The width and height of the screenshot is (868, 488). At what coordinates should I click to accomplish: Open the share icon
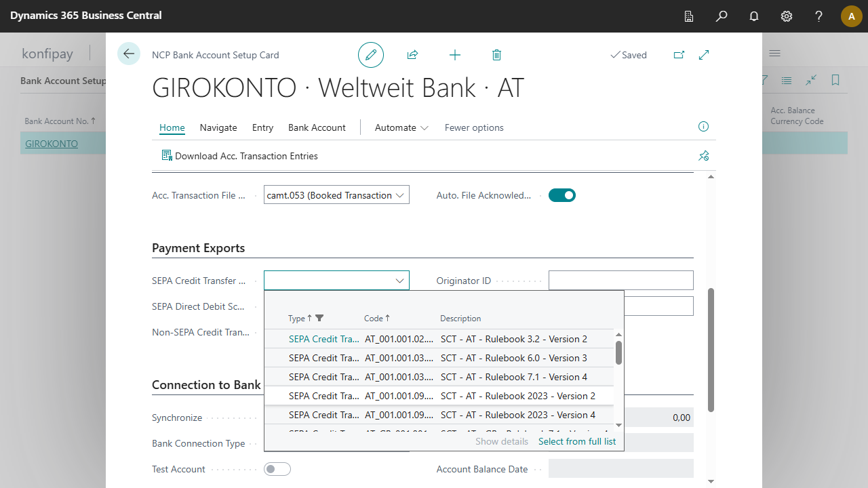[412, 55]
